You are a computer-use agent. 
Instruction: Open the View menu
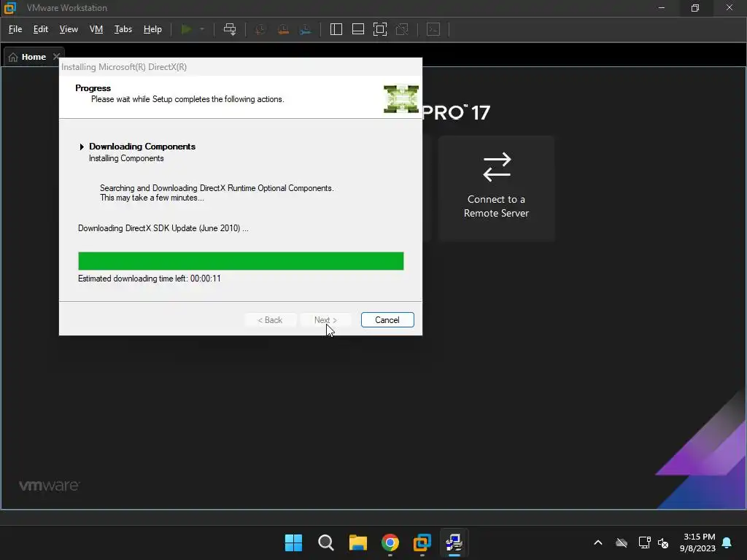point(69,29)
